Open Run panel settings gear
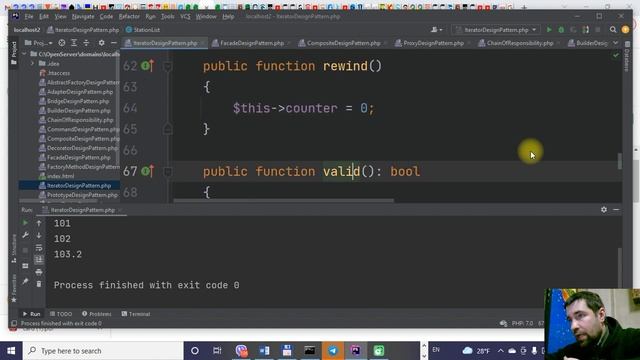640x360 pixels. coord(604,209)
